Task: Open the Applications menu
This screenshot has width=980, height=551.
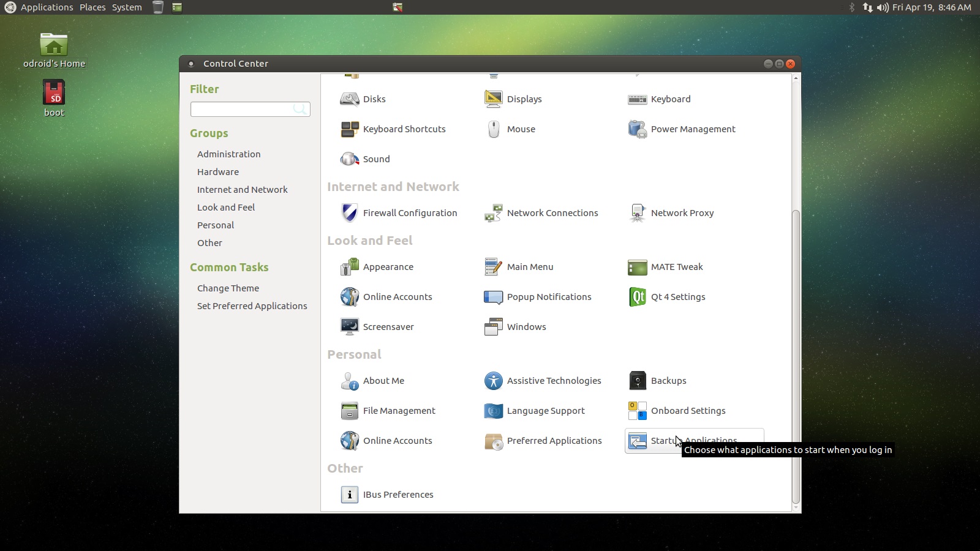Action: click(47, 7)
